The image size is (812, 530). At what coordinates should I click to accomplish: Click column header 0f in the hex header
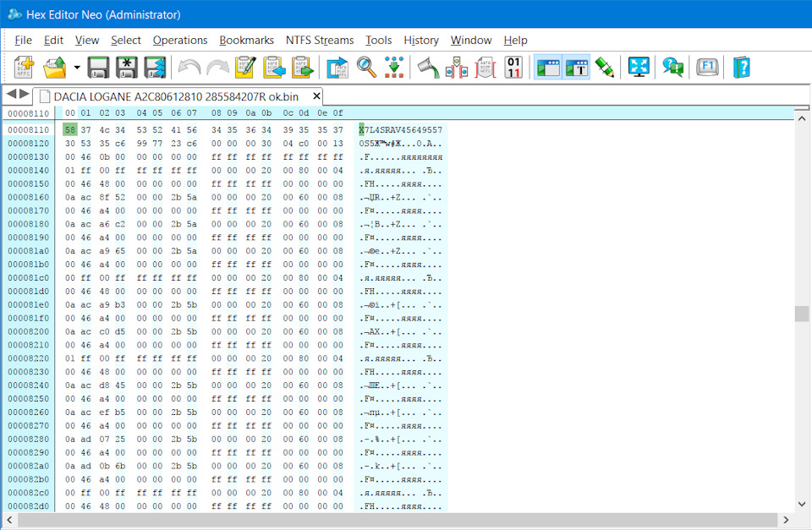point(337,112)
